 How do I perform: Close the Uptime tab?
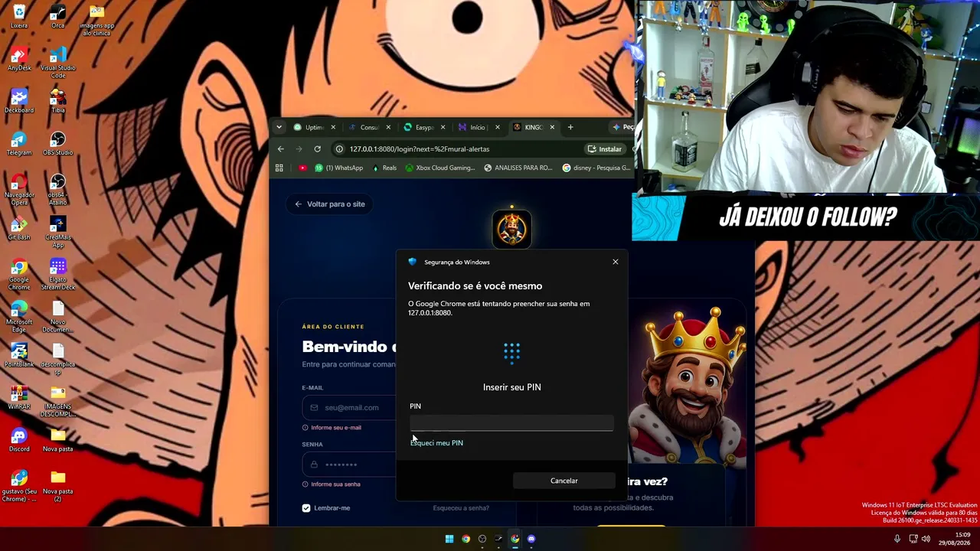point(333,127)
